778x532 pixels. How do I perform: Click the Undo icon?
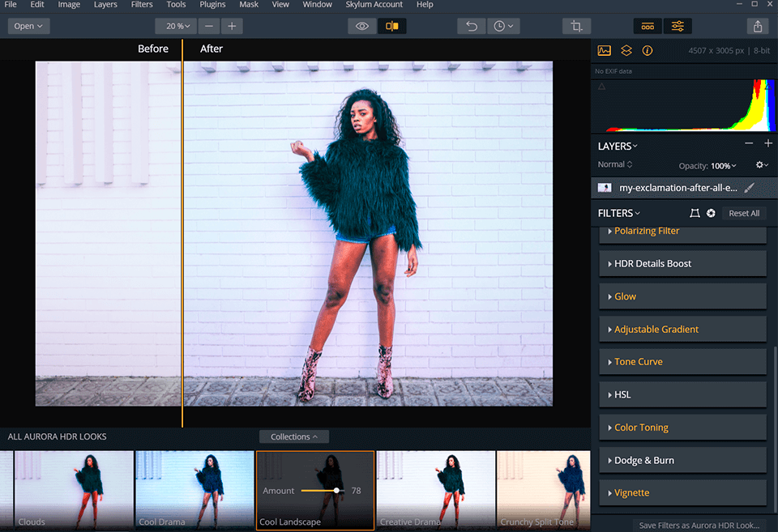[x=471, y=26]
